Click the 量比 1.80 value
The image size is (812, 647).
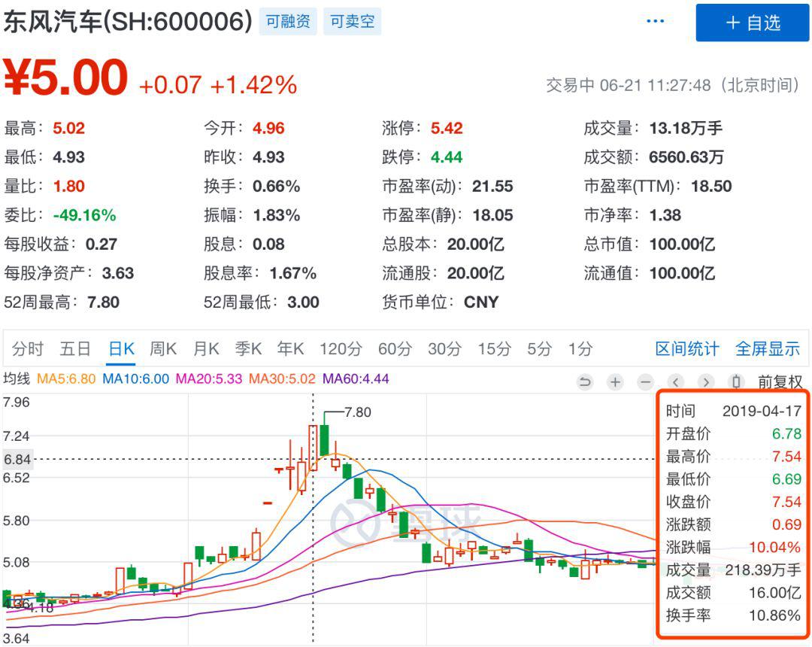[69, 186]
